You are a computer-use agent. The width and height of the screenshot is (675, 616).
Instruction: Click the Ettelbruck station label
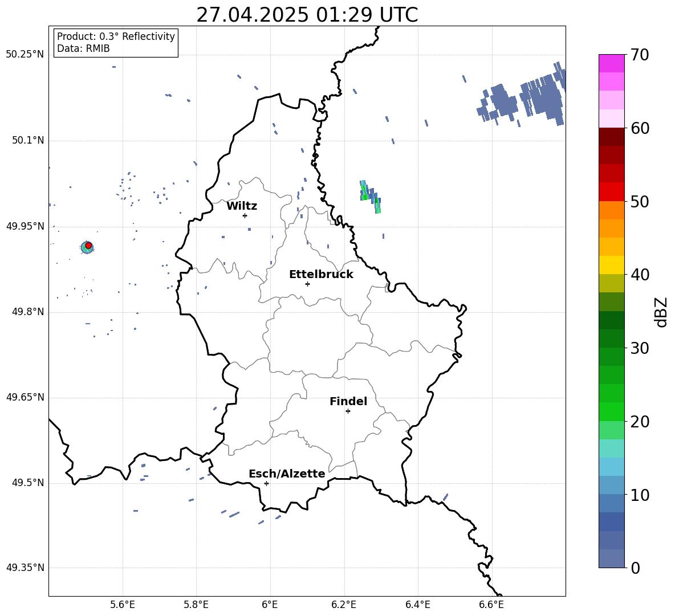pos(321,275)
